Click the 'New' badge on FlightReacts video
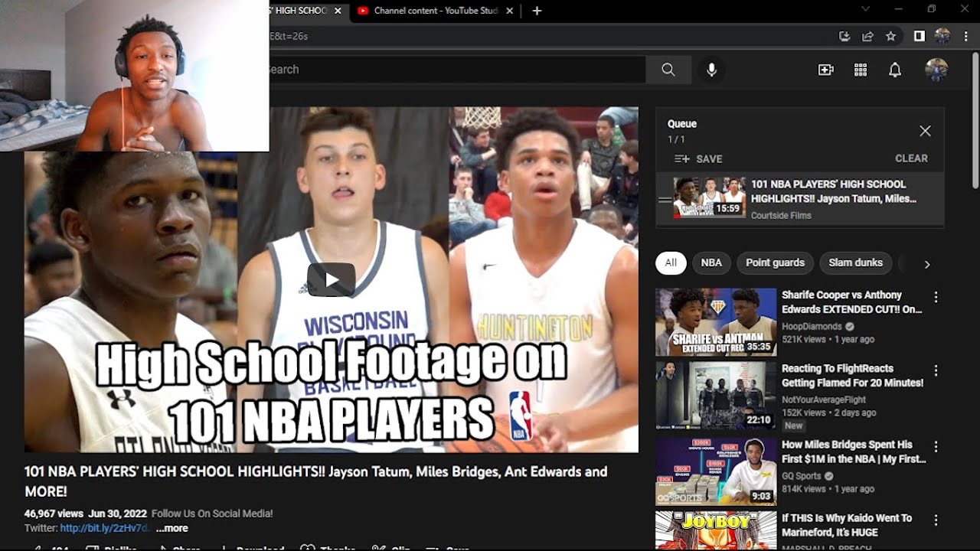This screenshot has width=980, height=551. click(794, 425)
